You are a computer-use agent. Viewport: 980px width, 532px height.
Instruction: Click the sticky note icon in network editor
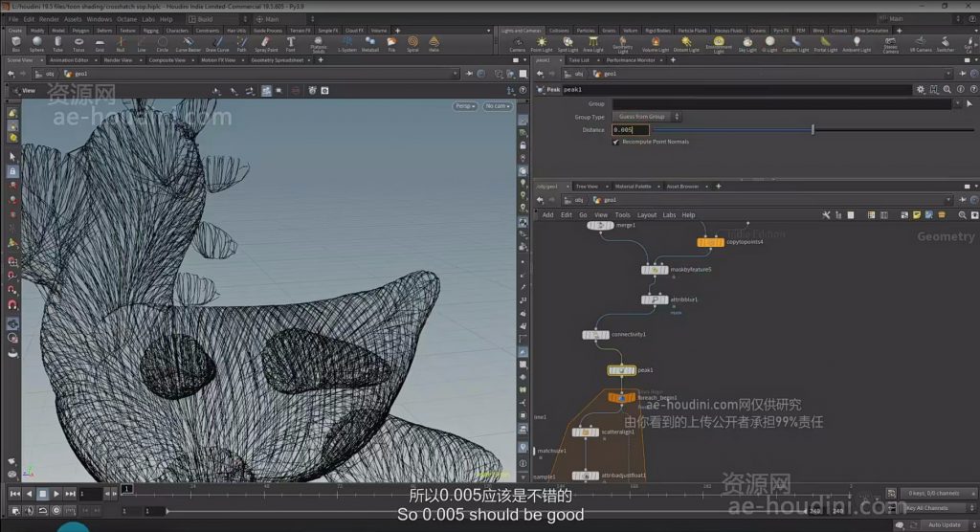click(x=917, y=215)
